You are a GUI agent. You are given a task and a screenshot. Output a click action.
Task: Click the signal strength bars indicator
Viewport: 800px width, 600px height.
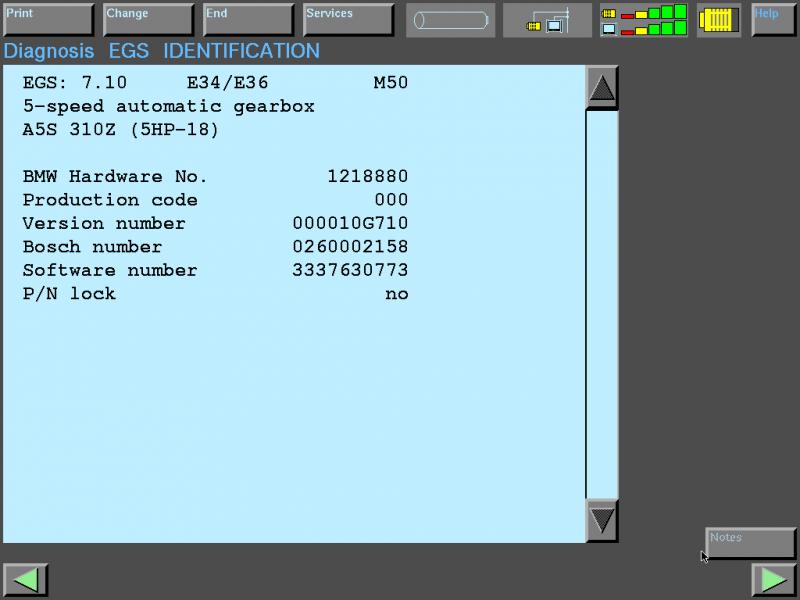(x=643, y=20)
